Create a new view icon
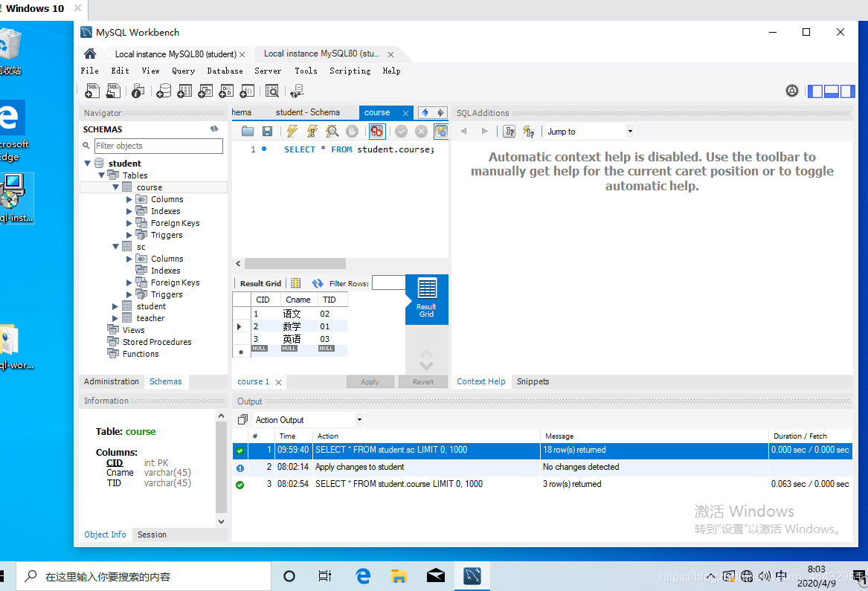Image resolution: width=868 pixels, height=591 pixels. point(205,91)
